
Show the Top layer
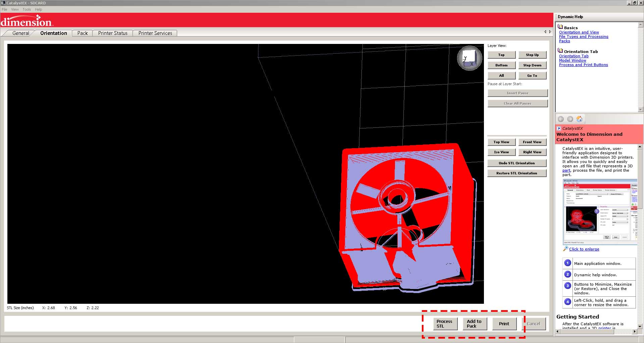tap(501, 55)
